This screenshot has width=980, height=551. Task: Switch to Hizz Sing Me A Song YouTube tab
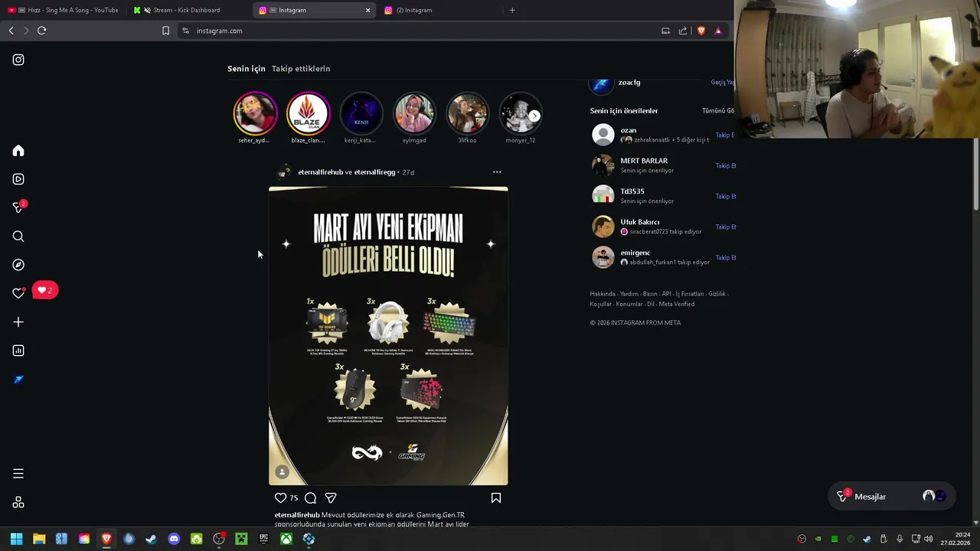(x=64, y=10)
